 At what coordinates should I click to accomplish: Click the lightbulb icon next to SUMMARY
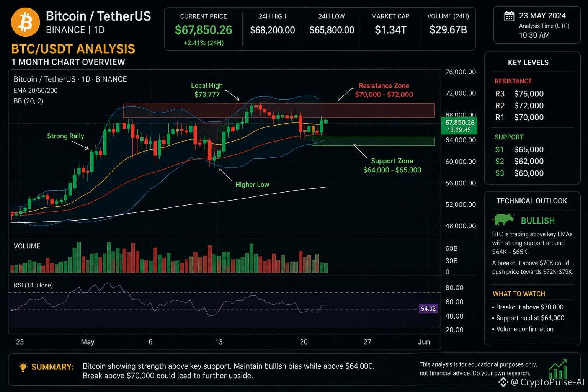pos(23,367)
